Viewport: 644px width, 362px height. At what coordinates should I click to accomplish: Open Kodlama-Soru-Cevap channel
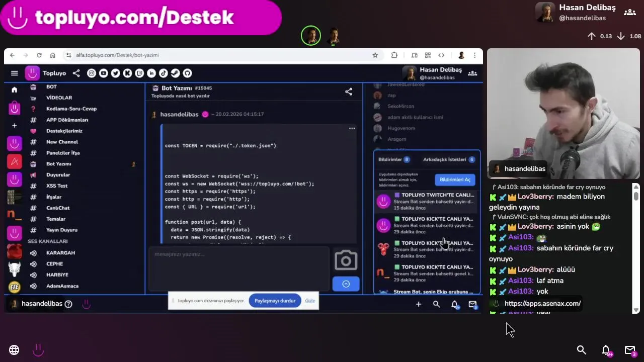pos(71,109)
